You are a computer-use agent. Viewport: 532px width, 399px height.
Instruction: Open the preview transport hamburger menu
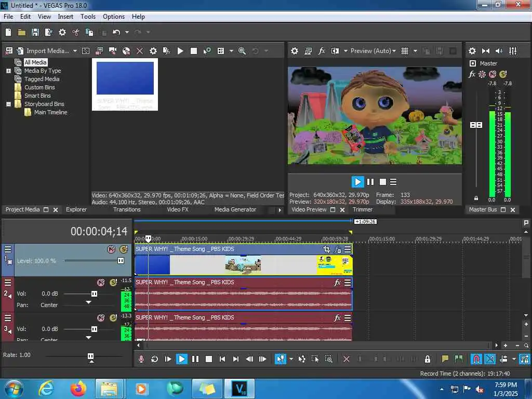coord(393,182)
